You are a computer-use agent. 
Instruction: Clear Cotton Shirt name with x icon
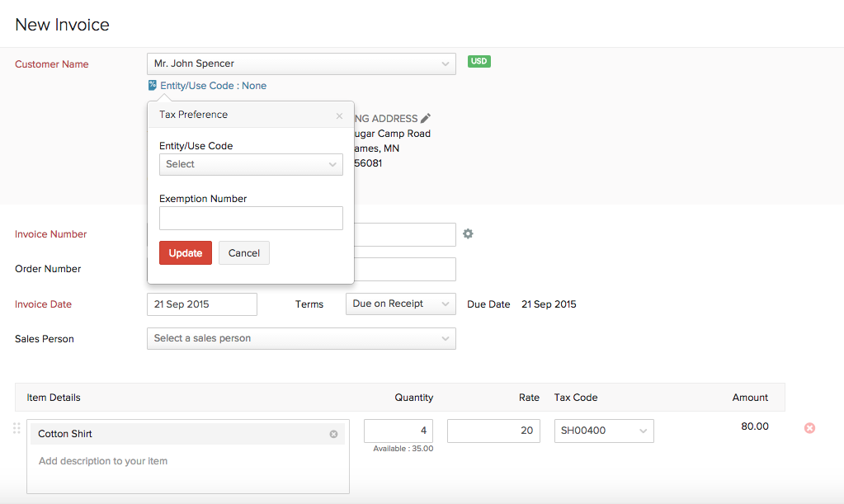tap(333, 433)
